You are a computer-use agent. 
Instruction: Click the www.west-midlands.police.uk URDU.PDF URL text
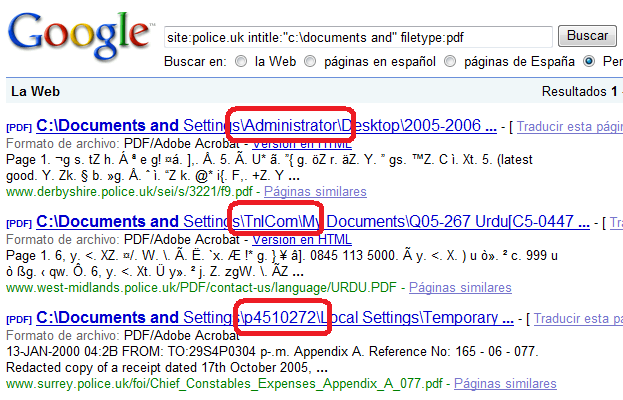[201, 288]
